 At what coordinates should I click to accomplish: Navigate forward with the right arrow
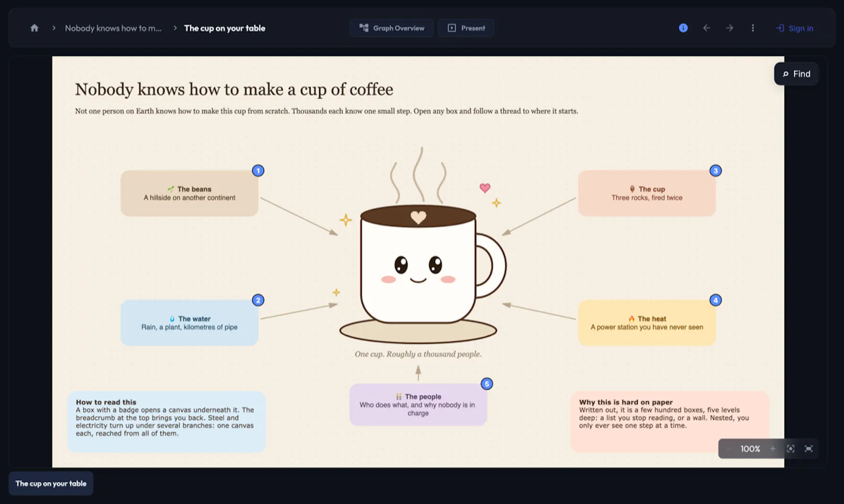(x=730, y=28)
